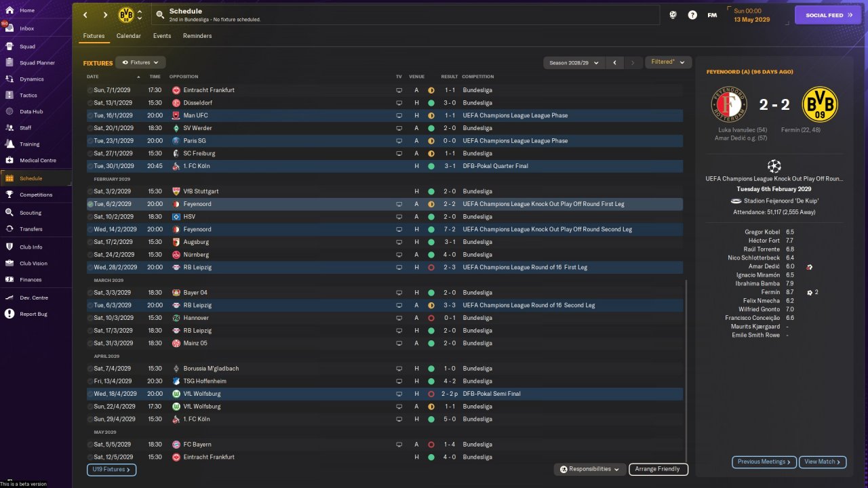Click the search magnifier icon

[x=160, y=14]
